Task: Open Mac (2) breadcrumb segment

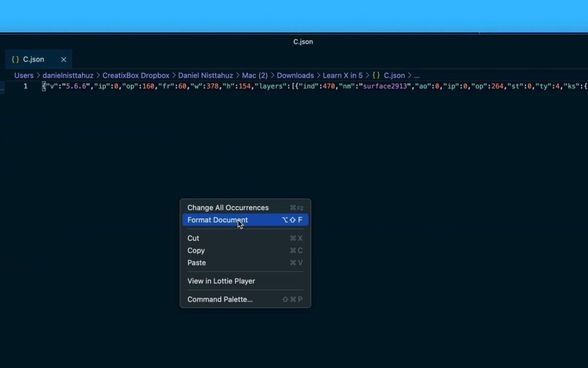Action: pos(255,76)
